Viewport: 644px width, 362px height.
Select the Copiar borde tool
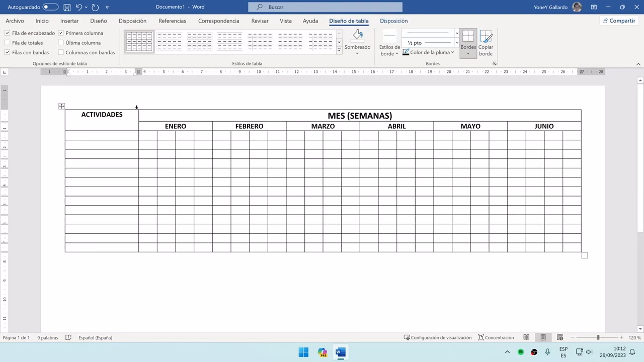point(486,42)
